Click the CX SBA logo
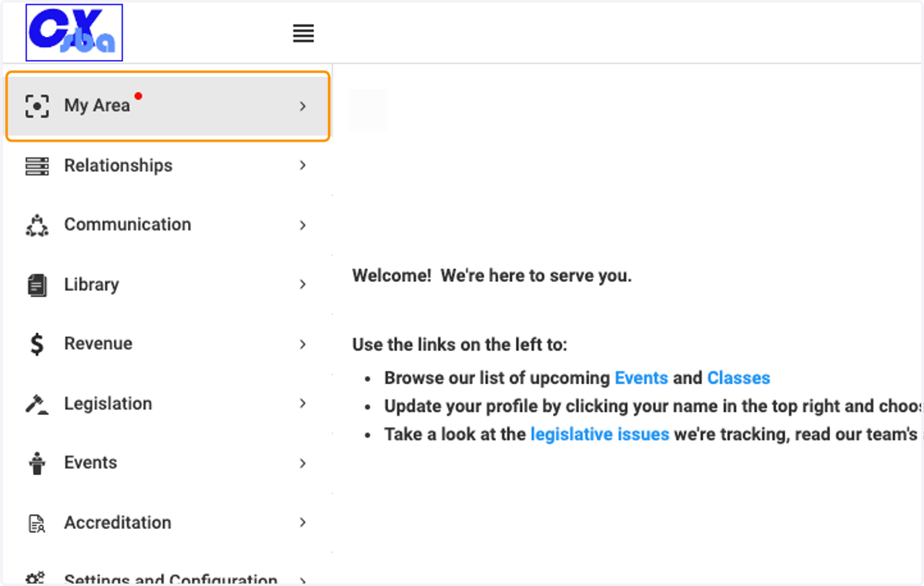 (x=74, y=32)
